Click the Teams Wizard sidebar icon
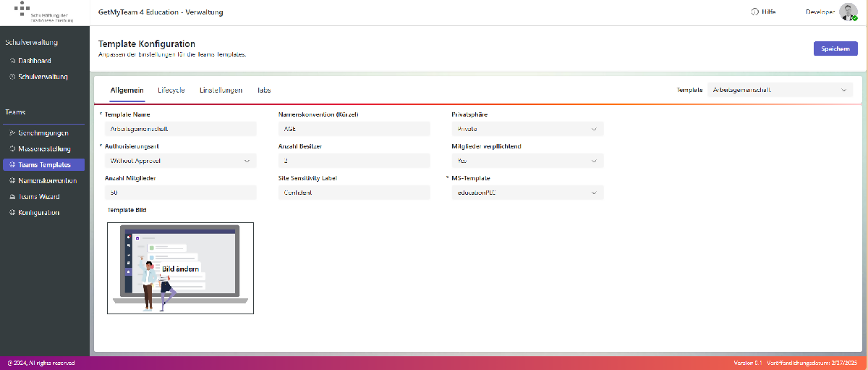This screenshot has height=370, width=868. [12, 197]
